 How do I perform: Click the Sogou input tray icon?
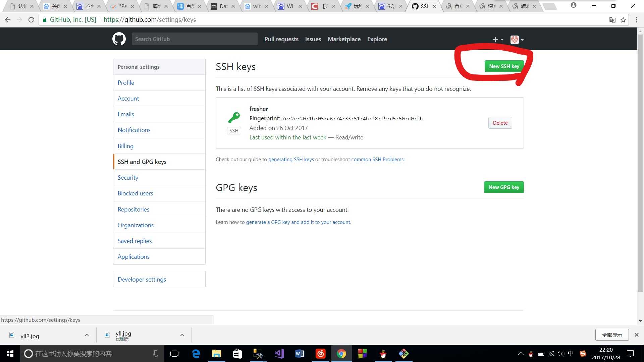point(583,354)
